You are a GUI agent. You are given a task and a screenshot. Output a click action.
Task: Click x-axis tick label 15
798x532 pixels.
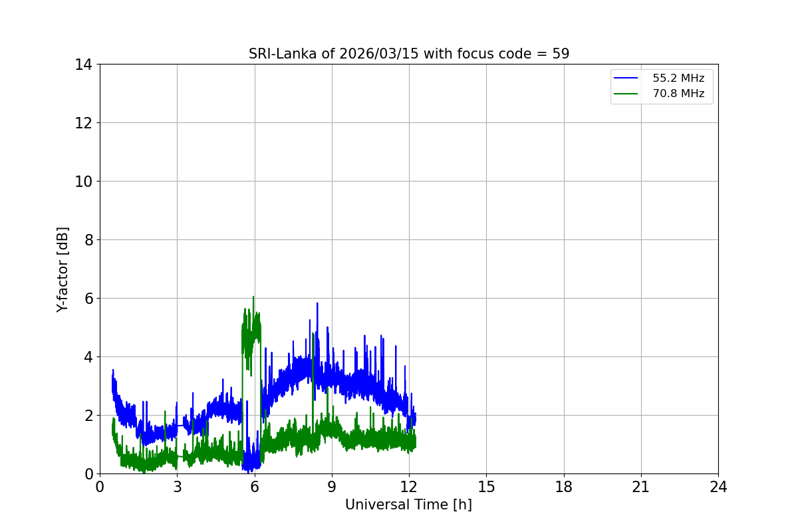click(x=486, y=487)
